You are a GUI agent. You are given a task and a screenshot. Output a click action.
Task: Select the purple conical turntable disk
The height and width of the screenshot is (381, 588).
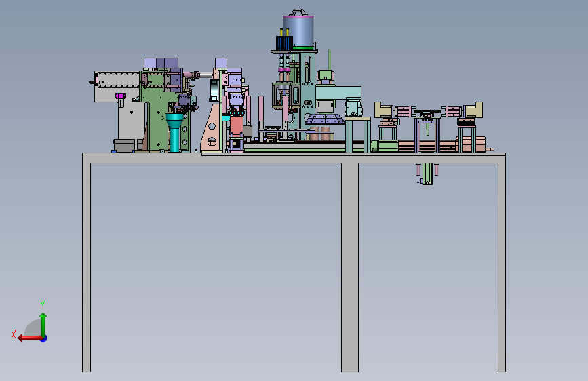[x=325, y=119]
